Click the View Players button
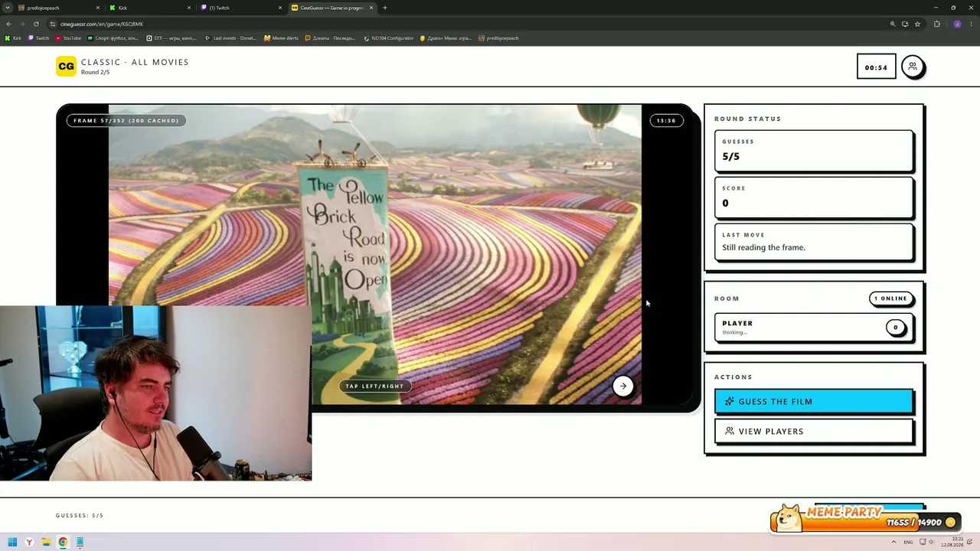 (813, 431)
